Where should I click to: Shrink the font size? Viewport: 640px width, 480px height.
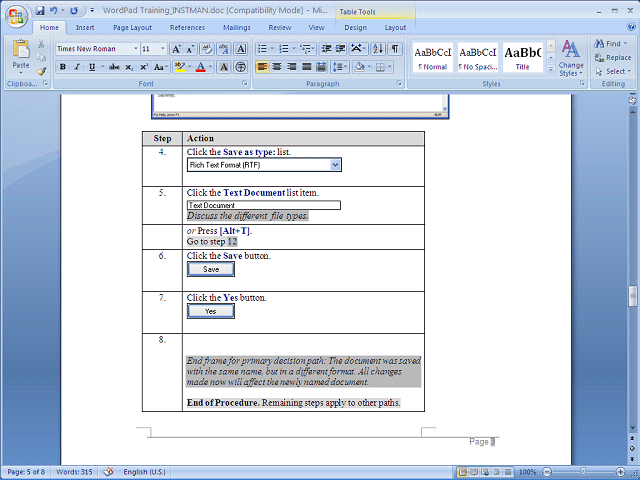190,49
